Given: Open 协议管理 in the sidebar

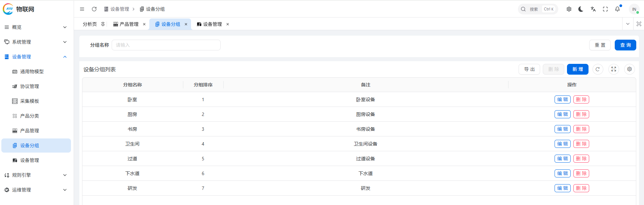Looking at the screenshot, I should pos(30,86).
